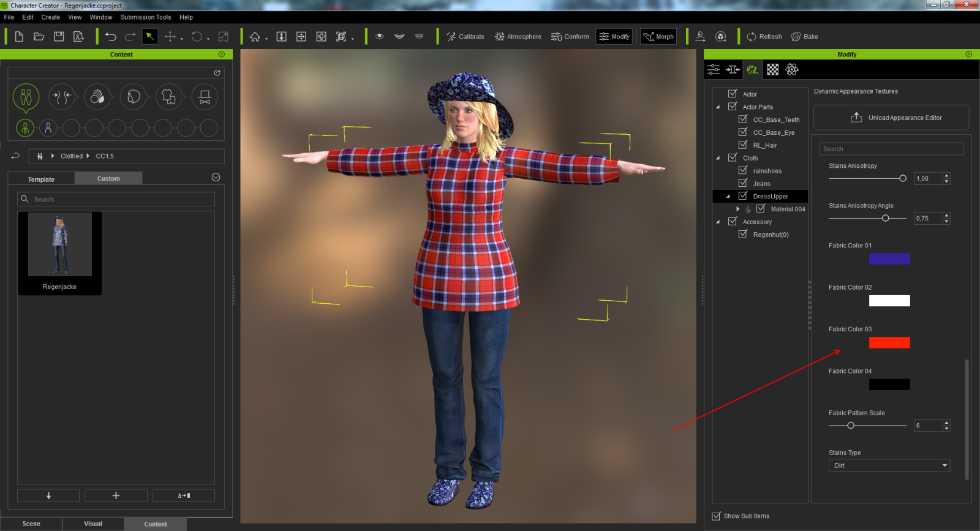
Task: Disable Show Sub Items checkbox
Action: click(716, 516)
